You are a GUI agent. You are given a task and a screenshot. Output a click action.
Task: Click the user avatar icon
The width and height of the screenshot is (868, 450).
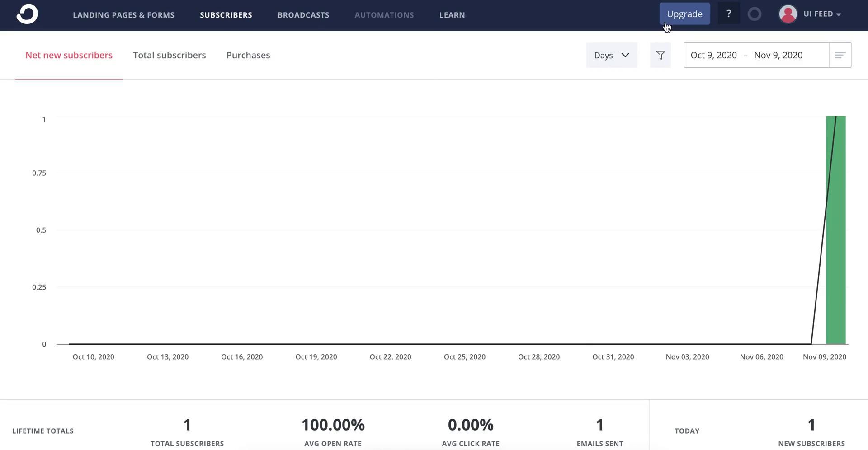[x=788, y=14]
